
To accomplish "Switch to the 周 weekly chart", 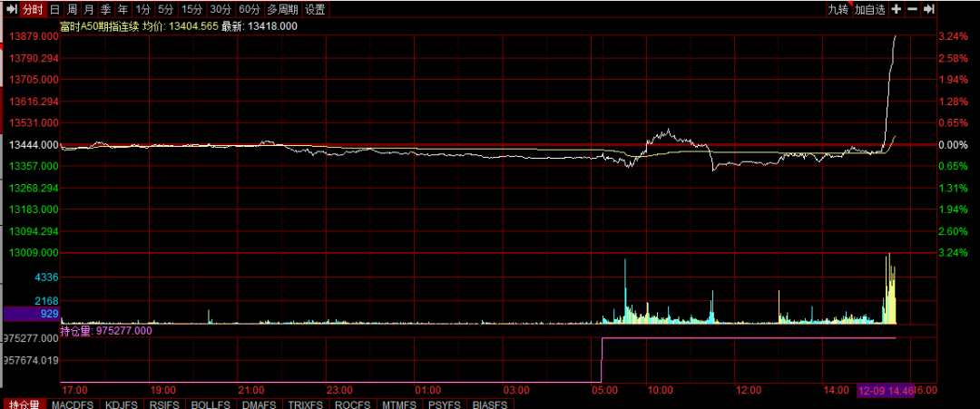I will click(72, 9).
